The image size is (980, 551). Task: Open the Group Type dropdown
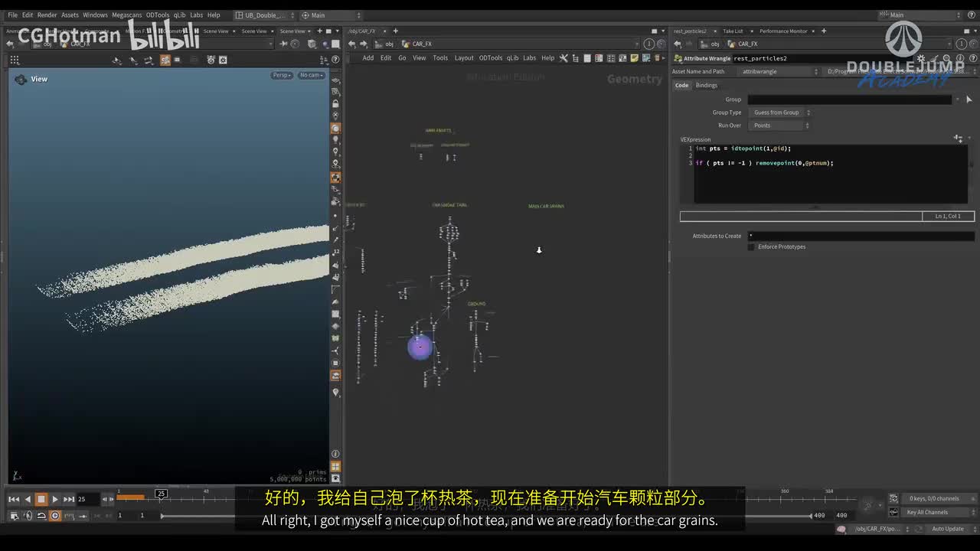tap(780, 112)
